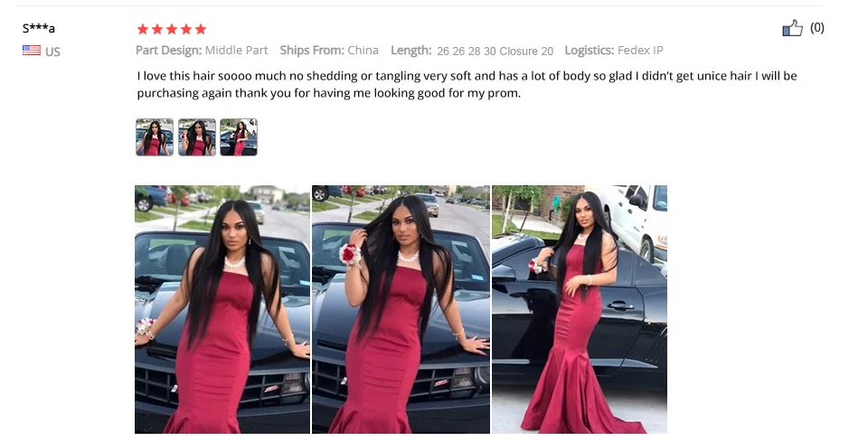Viewport: 868px width, 441px height.
Task: Select the Part Design Middle Part label
Action: coord(202,51)
